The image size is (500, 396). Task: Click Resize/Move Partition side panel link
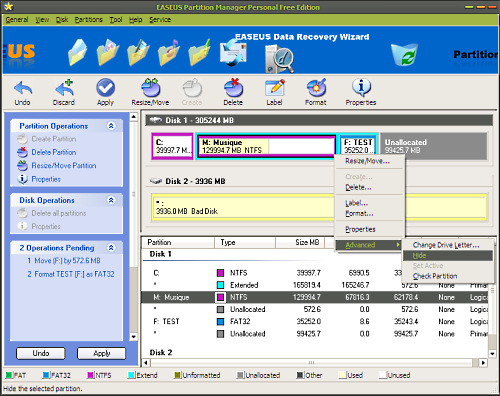64,166
